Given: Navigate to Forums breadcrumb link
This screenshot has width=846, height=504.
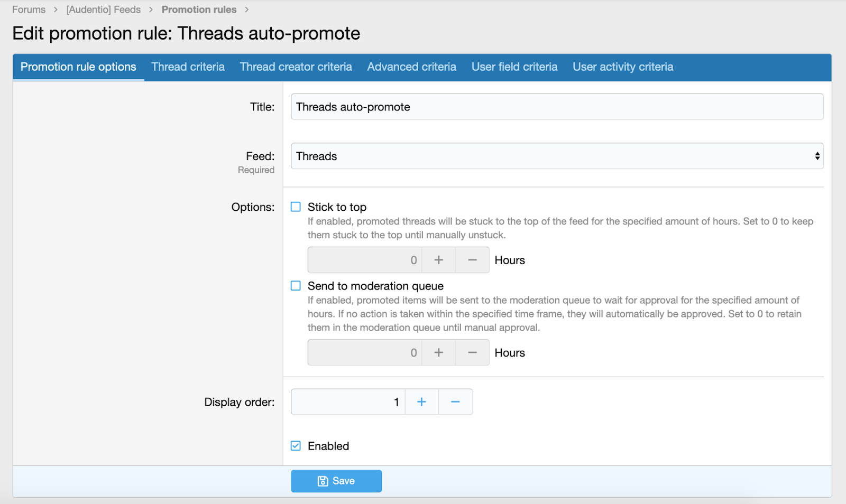Looking at the screenshot, I should (29, 10).
